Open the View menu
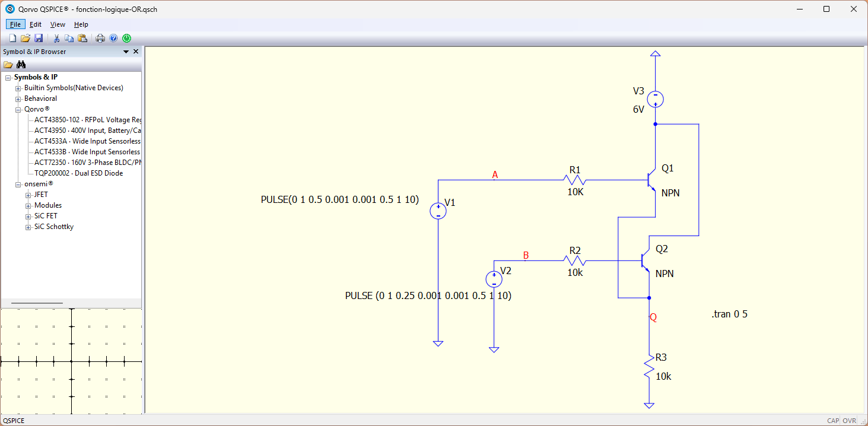868x426 pixels. click(58, 24)
